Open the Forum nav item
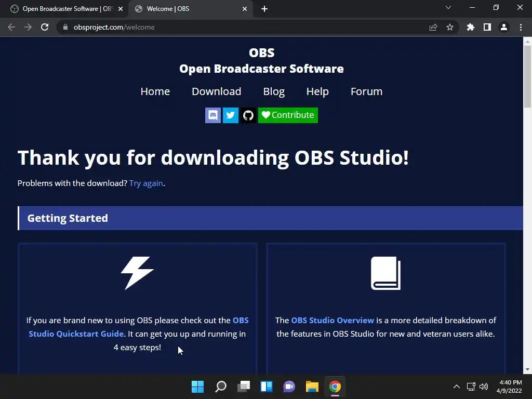This screenshot has height=399, width=532. 366,91
